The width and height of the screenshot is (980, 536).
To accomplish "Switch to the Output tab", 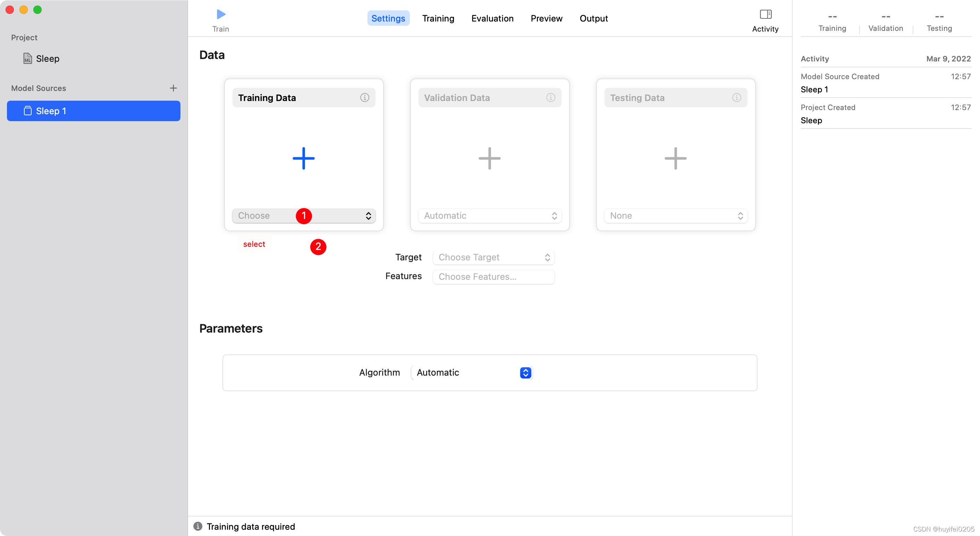I will 593,18.
